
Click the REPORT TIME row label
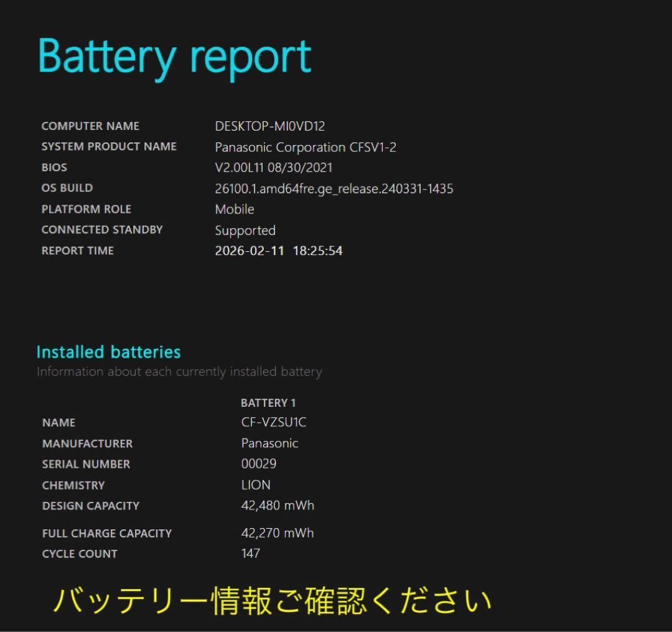77,251
